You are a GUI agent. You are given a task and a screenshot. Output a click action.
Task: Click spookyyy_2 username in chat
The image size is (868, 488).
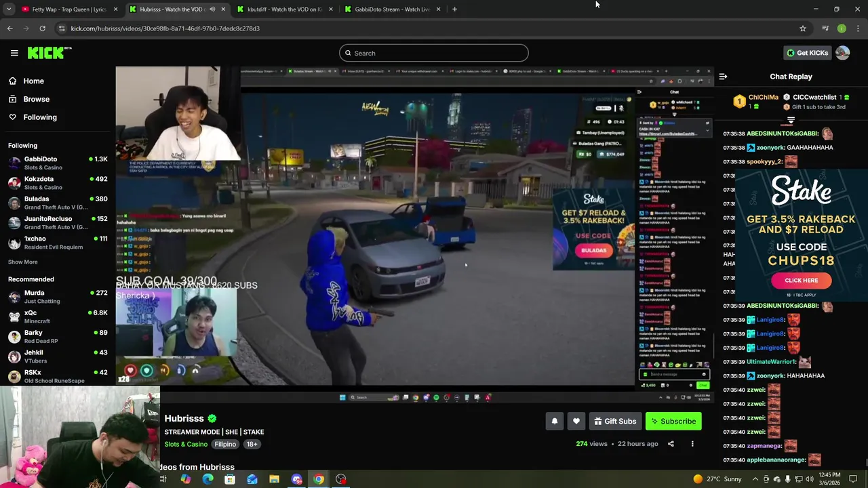pos(764,162)
